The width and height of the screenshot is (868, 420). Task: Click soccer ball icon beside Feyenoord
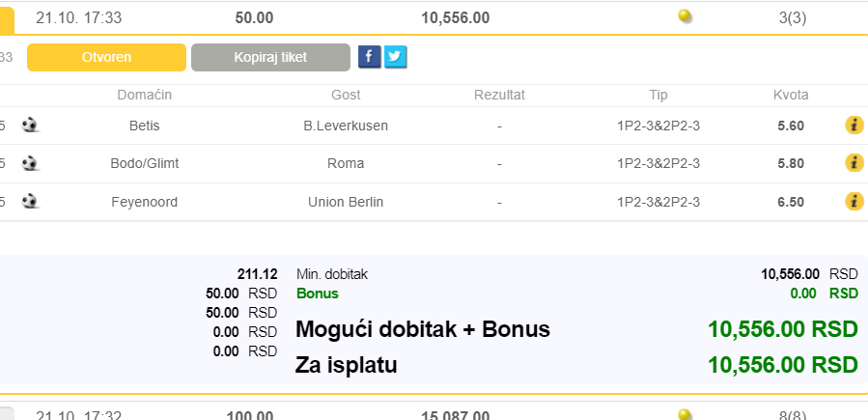pyautogui.click(x=31, y=202)
